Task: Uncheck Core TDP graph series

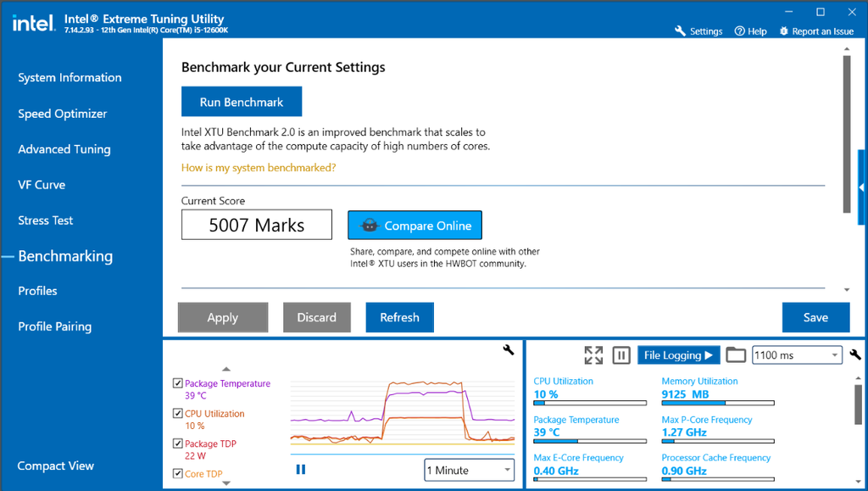Action: 178,473
